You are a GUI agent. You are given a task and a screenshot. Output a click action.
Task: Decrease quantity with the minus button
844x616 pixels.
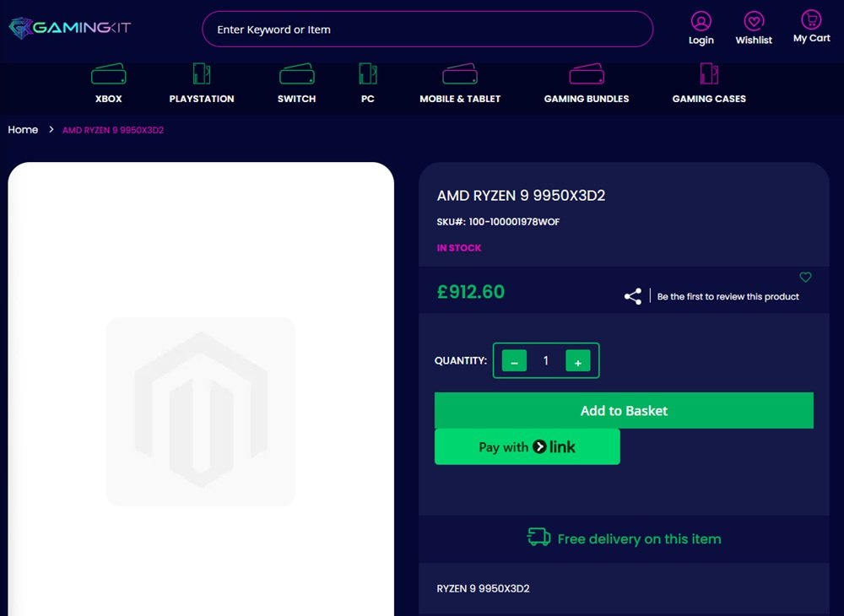pos(514,361)
